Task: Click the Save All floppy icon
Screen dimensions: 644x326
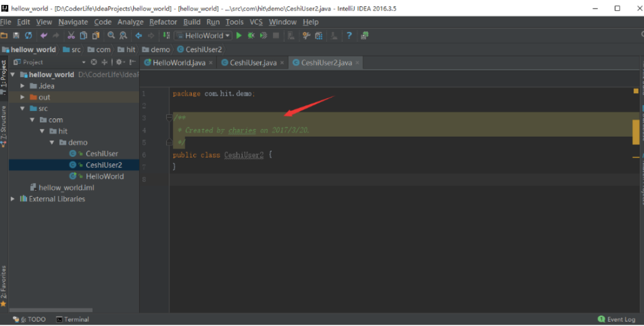Action: pyautogui.click(x=16, y=36)
